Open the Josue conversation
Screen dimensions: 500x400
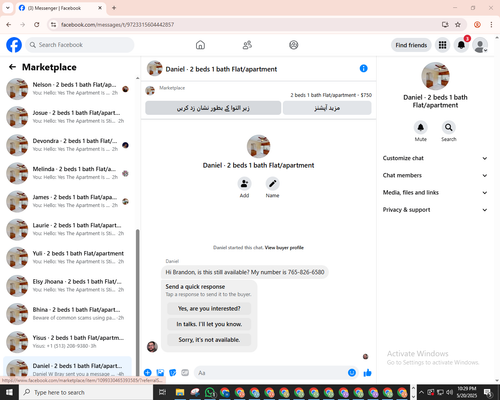[68, 117]
